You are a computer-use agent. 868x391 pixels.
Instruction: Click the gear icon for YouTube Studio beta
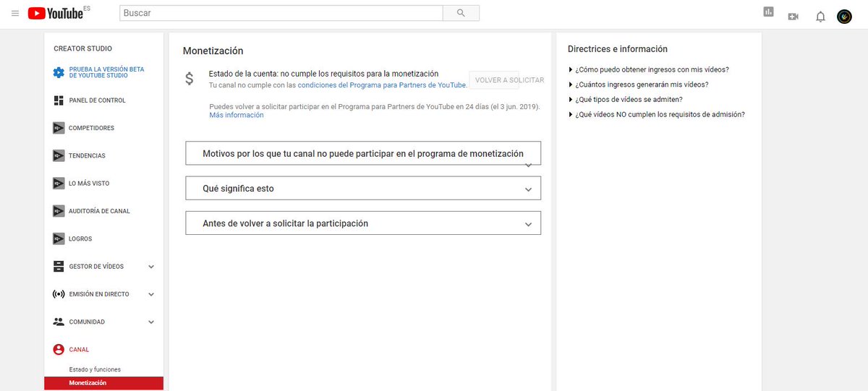59,72
